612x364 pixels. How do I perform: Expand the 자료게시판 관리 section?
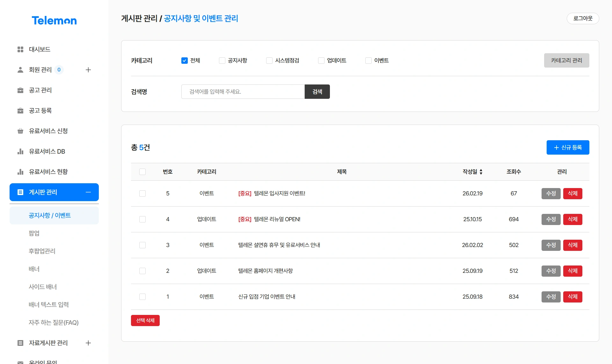click(88, 343)
